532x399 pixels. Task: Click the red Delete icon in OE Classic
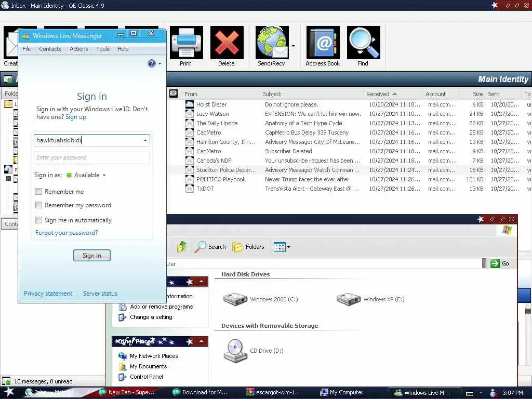(x=227, y=43)
